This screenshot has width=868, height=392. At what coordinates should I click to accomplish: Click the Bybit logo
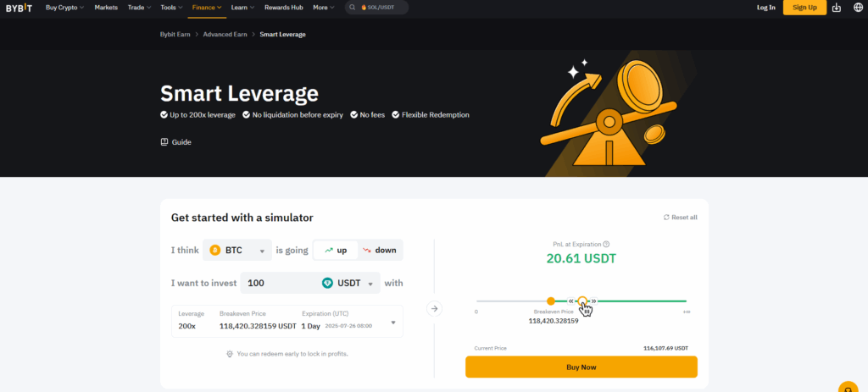click(19, 8)
